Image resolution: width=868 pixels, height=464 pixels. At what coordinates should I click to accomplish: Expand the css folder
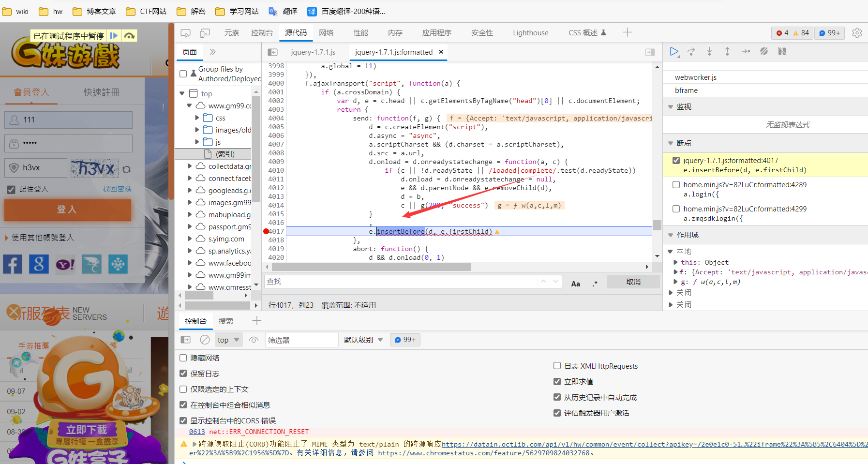(197, 118)
